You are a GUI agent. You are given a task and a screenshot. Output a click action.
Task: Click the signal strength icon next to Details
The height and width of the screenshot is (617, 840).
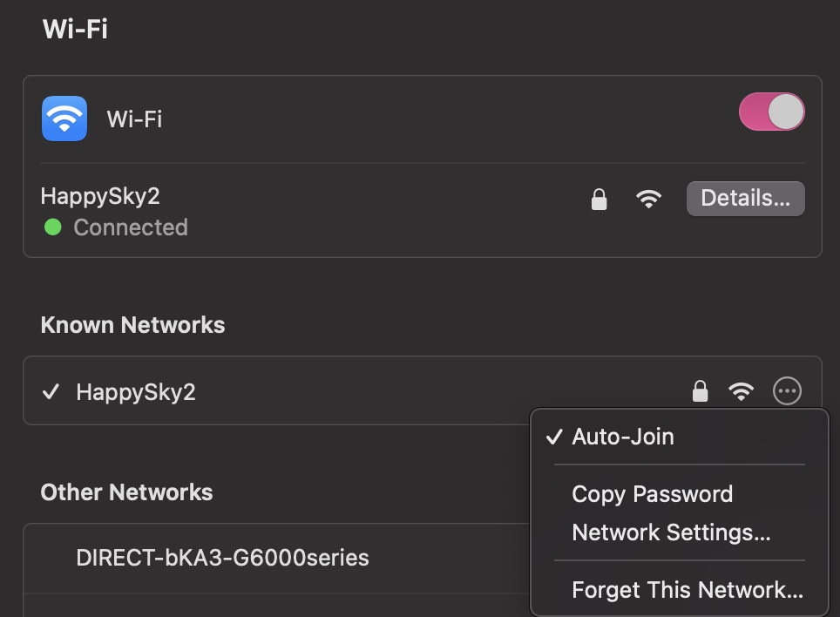coord(648,200)
